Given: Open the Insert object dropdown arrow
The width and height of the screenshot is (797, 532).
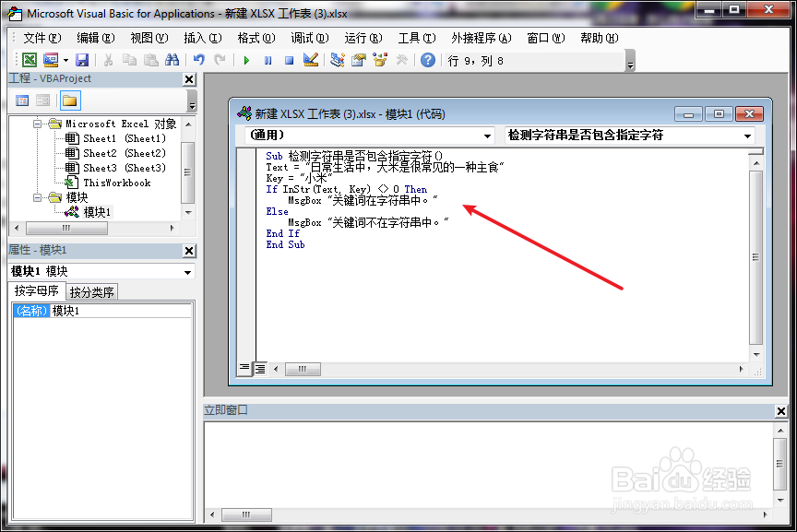Looking at the screenshot, I should (x=66, y=61).
